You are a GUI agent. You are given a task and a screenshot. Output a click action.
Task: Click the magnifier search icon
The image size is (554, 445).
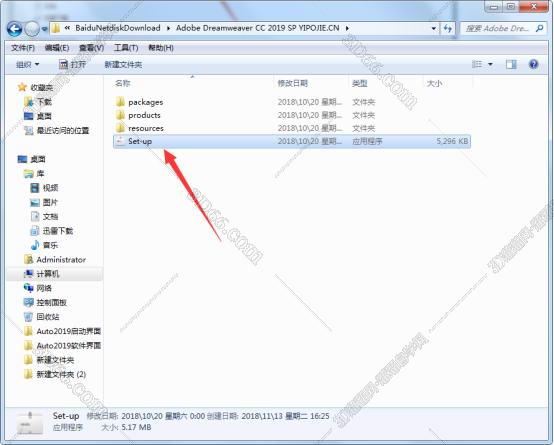(x=539, y=28)
